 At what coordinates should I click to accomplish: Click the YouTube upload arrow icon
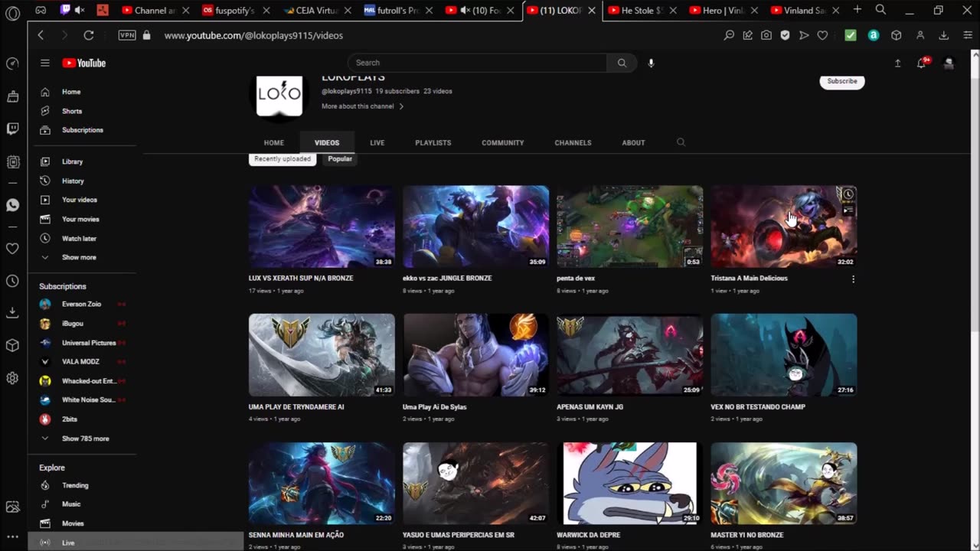(x=897, y=63)
